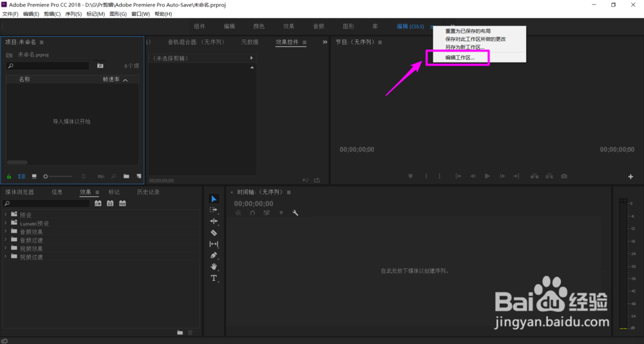Click Add Marker in timeline header
The width and height of the screenshot is (644, 344).
(x=281, y=213)
